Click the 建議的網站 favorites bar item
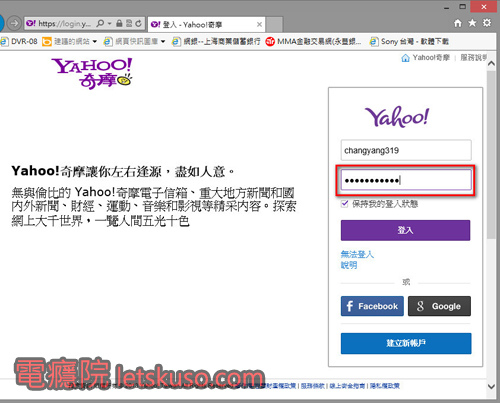 66,42
